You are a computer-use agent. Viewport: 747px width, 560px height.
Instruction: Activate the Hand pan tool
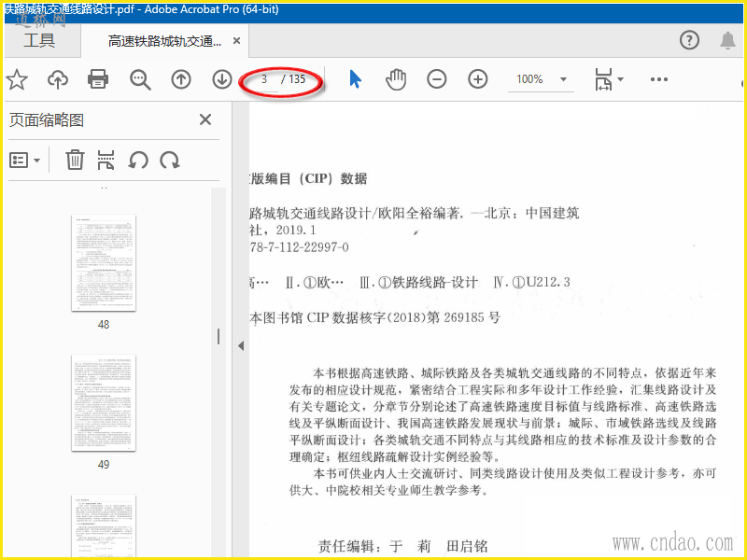click(396, 79)
